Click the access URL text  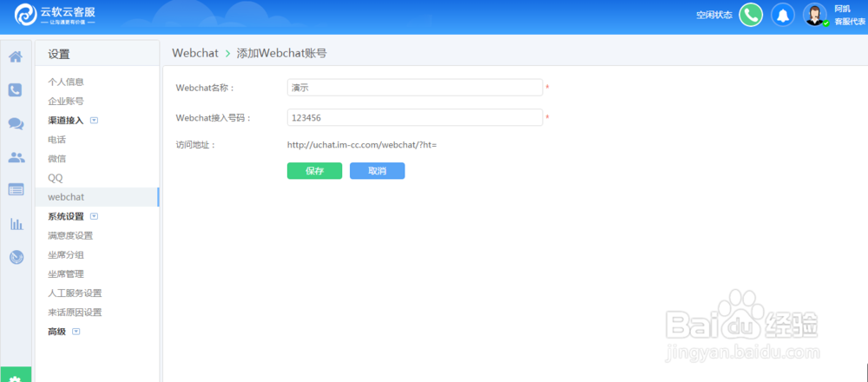pyautogui.click(x=362, y=145)
